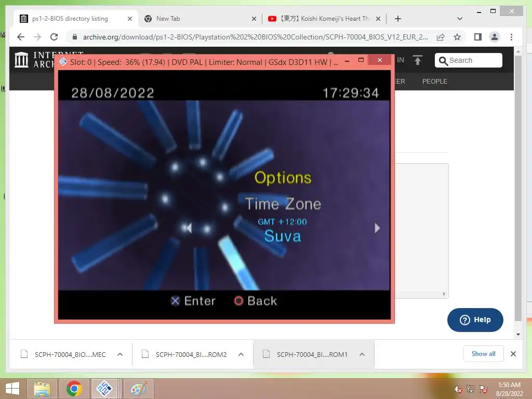Select previous time zone with left arrow

coord(189,228)
